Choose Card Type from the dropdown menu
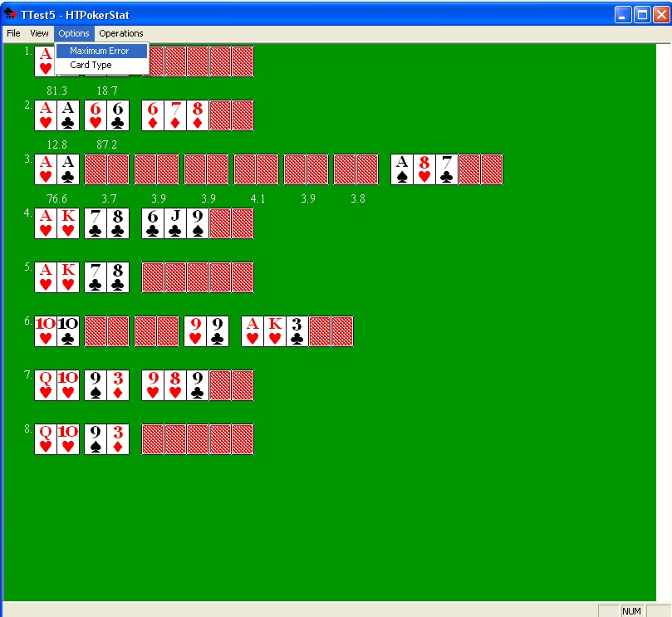672x617 pixels. coord(91,65)
